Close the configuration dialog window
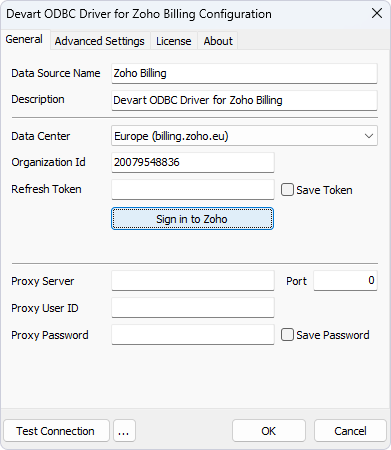Image resolution: width=391 pixels, height=450 pixels. 377,14
